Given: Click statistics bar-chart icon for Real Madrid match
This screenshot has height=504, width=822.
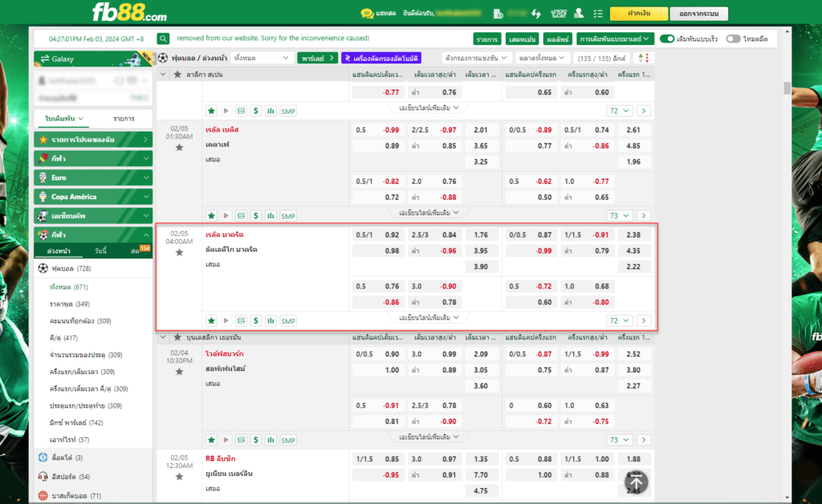Looking at the screenshot, I should 271,321.
